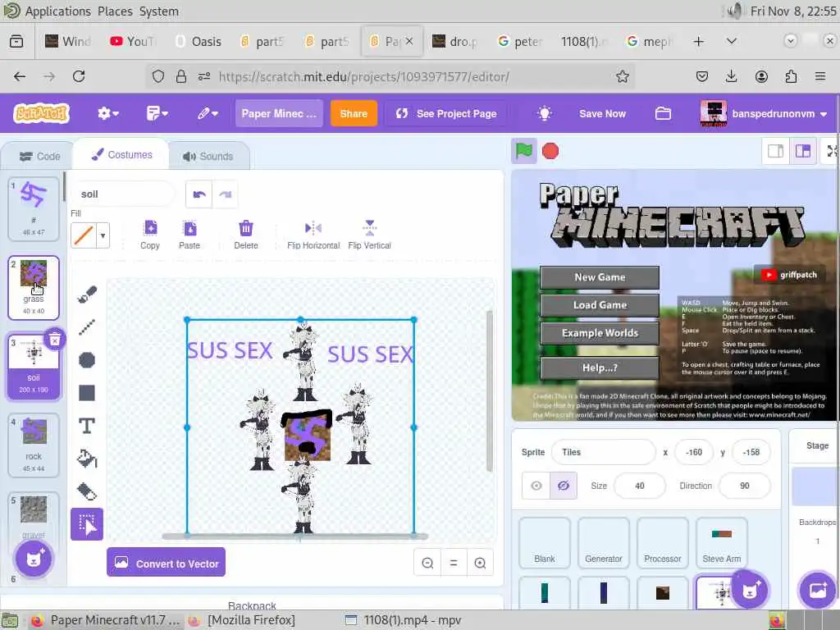Select the Generator sprite
This screenshot has width=840, height=630.
point(604,543)
